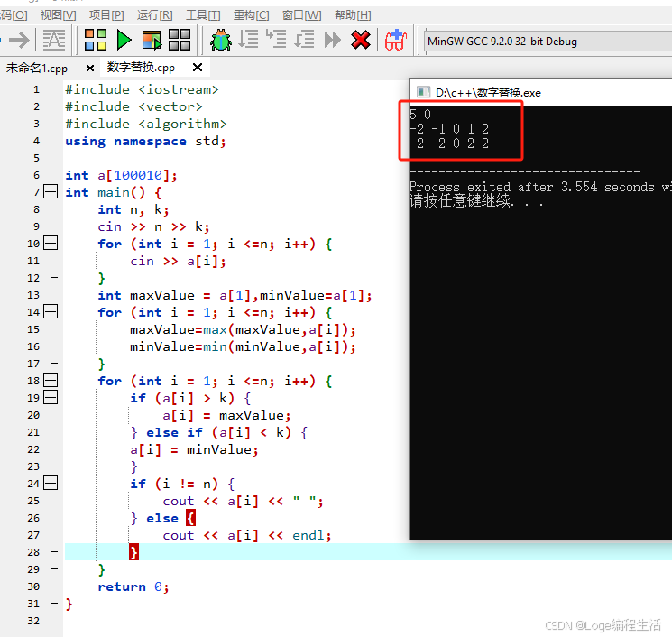Image resolution: width=672 pixels, height=637 pixels.
Task: Collapse the for loop fold at line 10
Action: 51,243
